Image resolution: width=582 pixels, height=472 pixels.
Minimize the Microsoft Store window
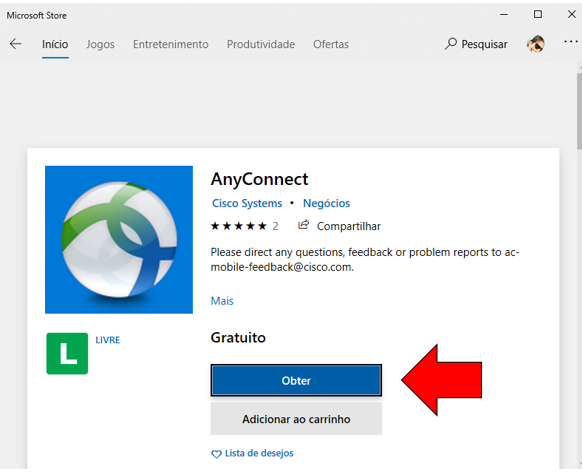[x=504, y=14]
